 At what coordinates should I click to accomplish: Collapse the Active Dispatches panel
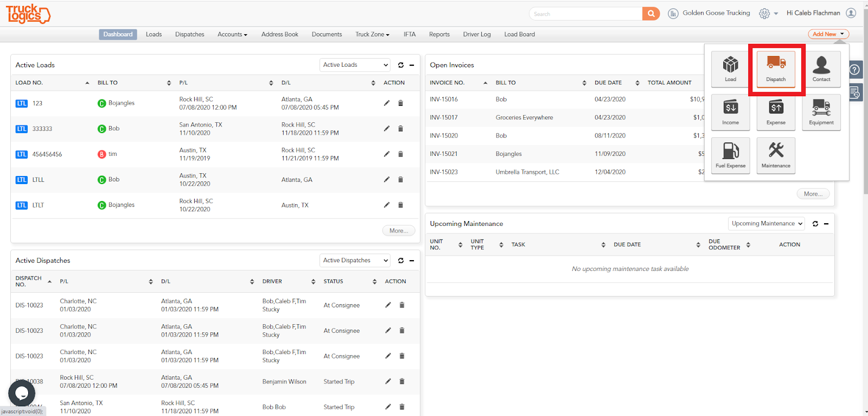click(x=412, y=261)
